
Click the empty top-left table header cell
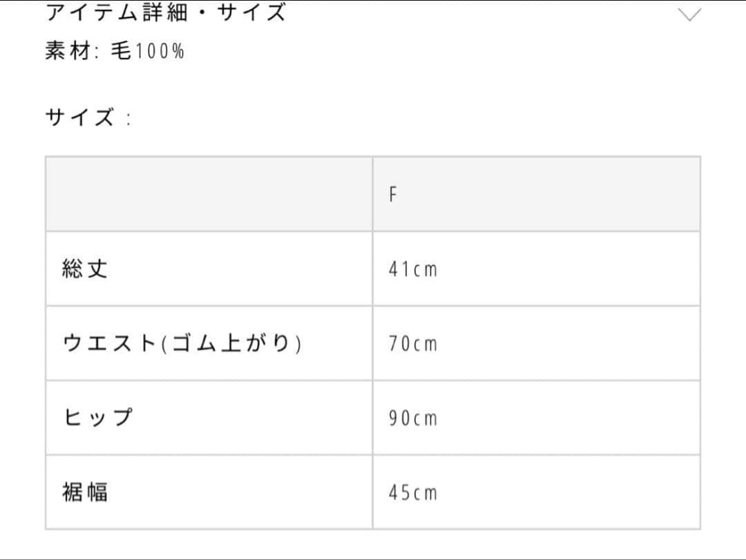[x=209, y=194]
